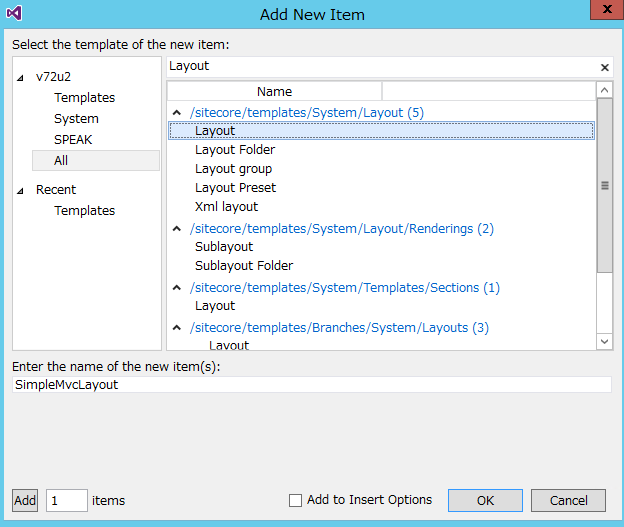The width and height of the screenshot is (624, 527).
Task: Select the All category
Action: [96, 160]
